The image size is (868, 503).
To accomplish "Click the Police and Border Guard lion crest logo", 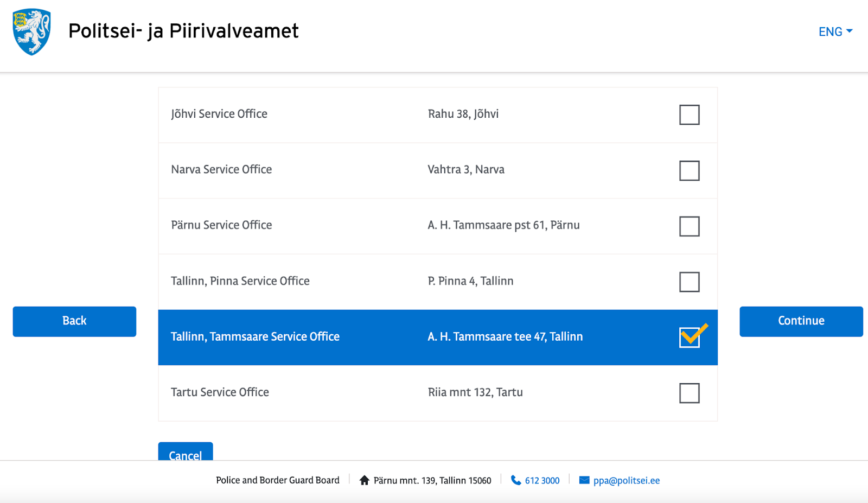I will [32, 31].
